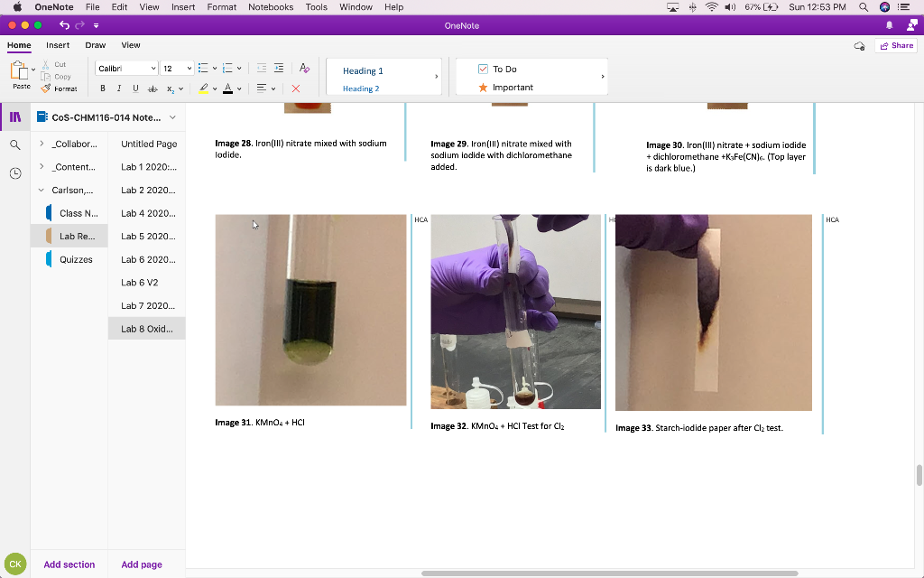The image size is (924, 578).
Task: Toggle subscript formatting
Action: point(170,89)
